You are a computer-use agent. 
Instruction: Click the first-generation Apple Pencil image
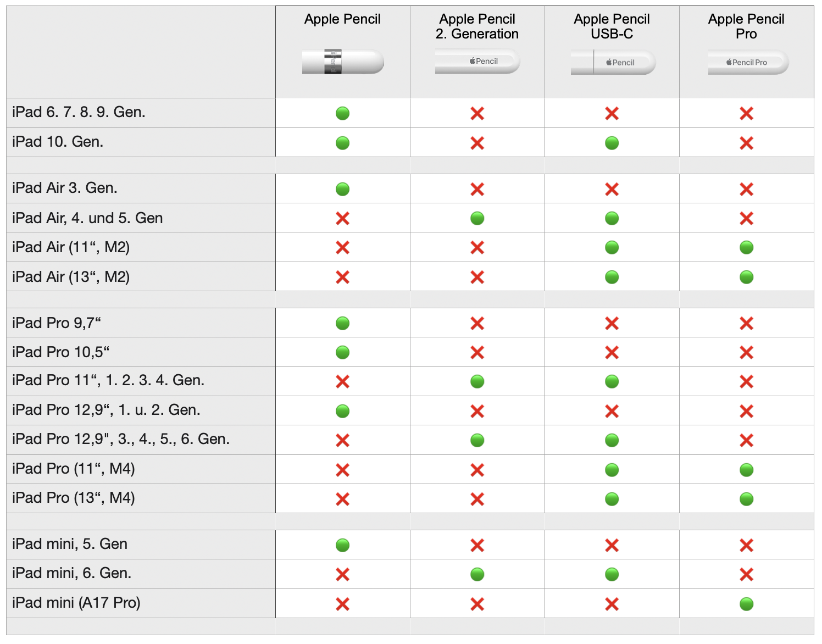click(343, 62)
